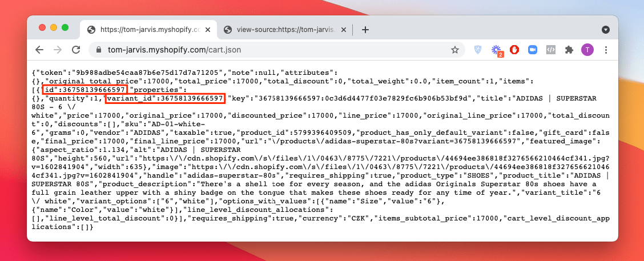Screen dimensions: 644x261
Task: Click the "variant_id":36758139666597 text
Action: tap(166, 99)
